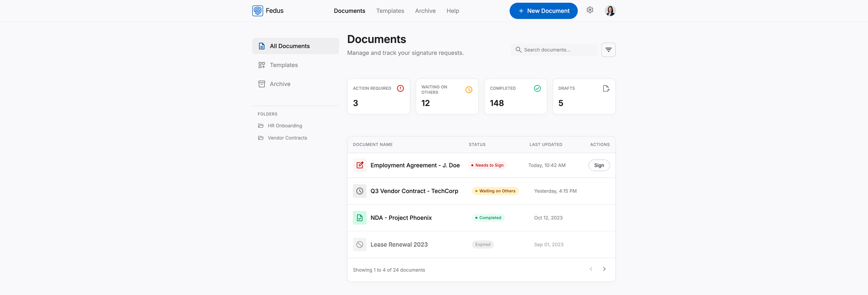Viewport: 868px width, 295px height.
Task: Go to the previous page with left chevron
Action: tap(591, 269)
